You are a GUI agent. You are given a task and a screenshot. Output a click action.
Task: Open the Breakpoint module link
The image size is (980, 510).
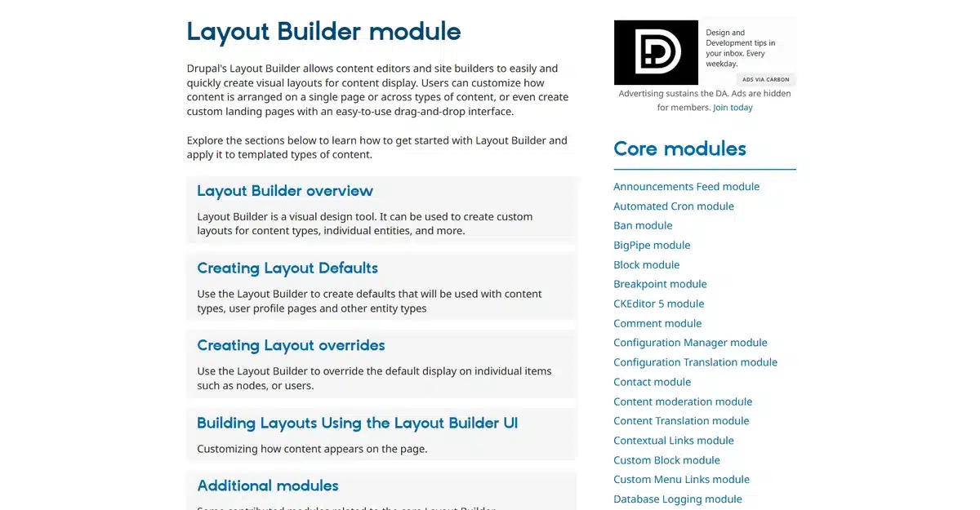click(660, 284)
